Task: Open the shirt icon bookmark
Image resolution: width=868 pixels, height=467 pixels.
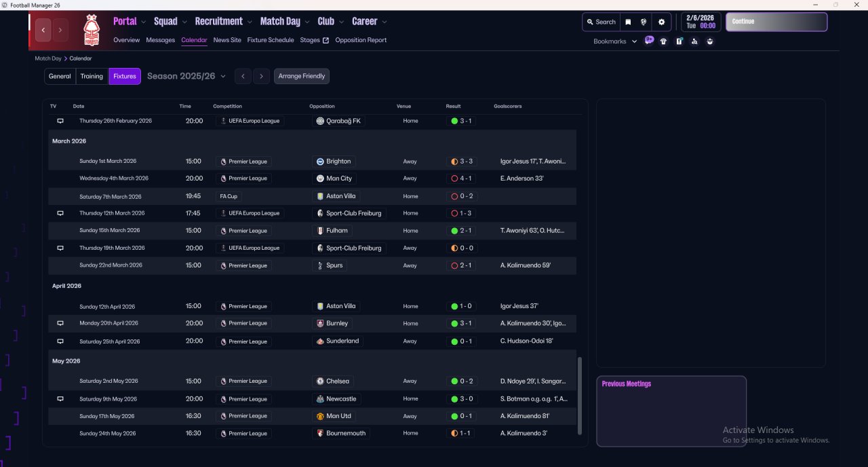Action: click(x=663, y=41)
